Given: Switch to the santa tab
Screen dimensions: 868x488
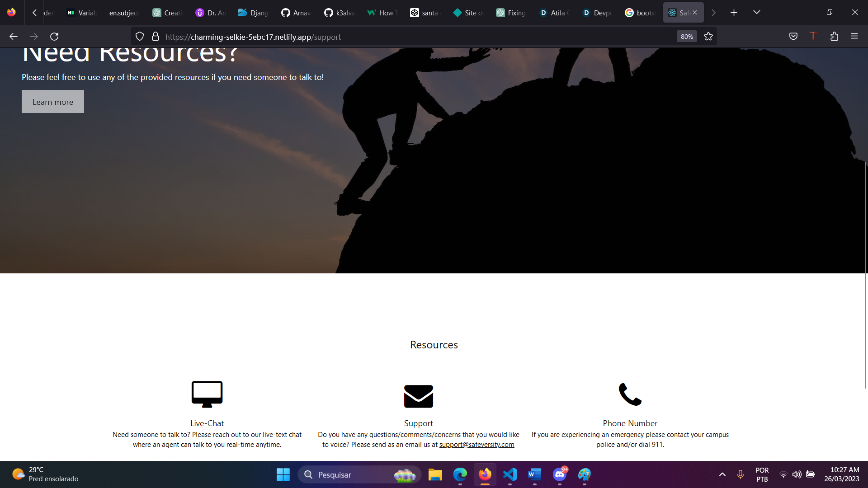Looking at the screenshot, I should pyautogui.click(x=424, y=13).
